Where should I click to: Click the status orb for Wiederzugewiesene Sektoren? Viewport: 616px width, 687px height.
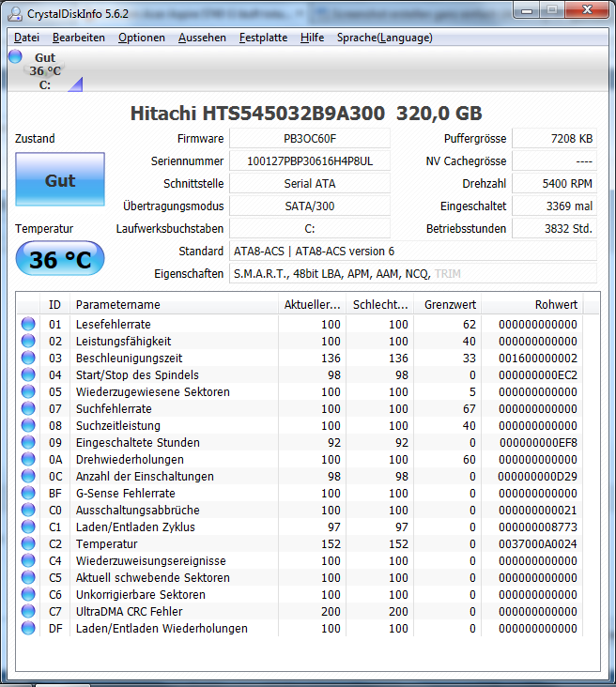click(x=28, y=391)
